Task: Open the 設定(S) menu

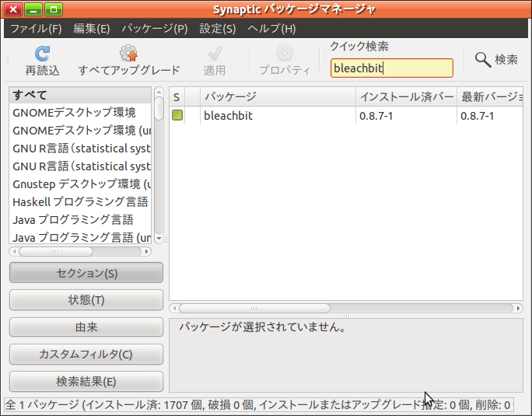Action: [x=218, y=29]
